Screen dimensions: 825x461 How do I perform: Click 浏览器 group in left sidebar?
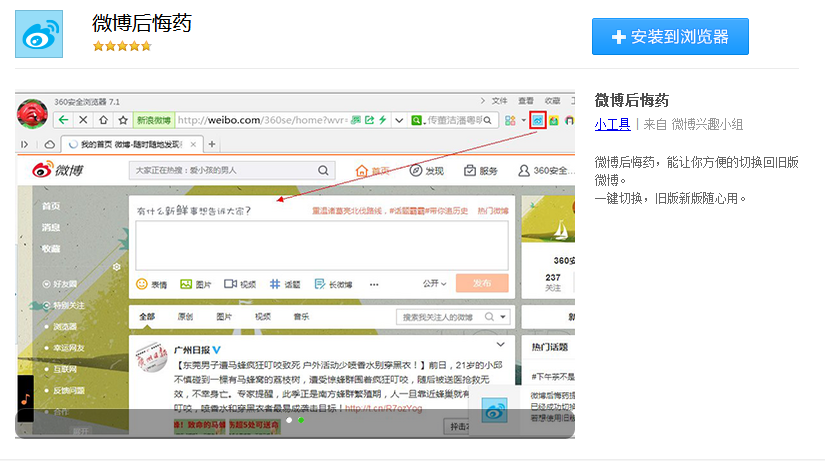65,326
